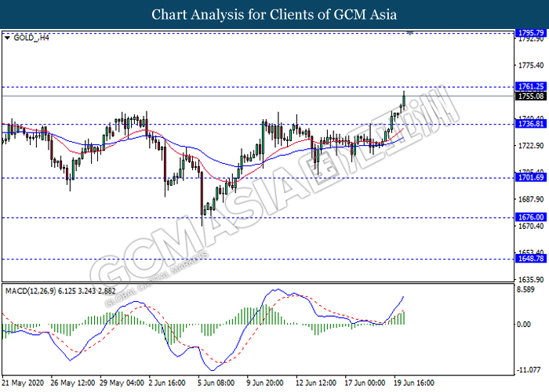This screenshot has height=392, width=549.
Task: Click the 17 Jun 00:00 time label
Action: pyautogui.click(x=365, y=383)
